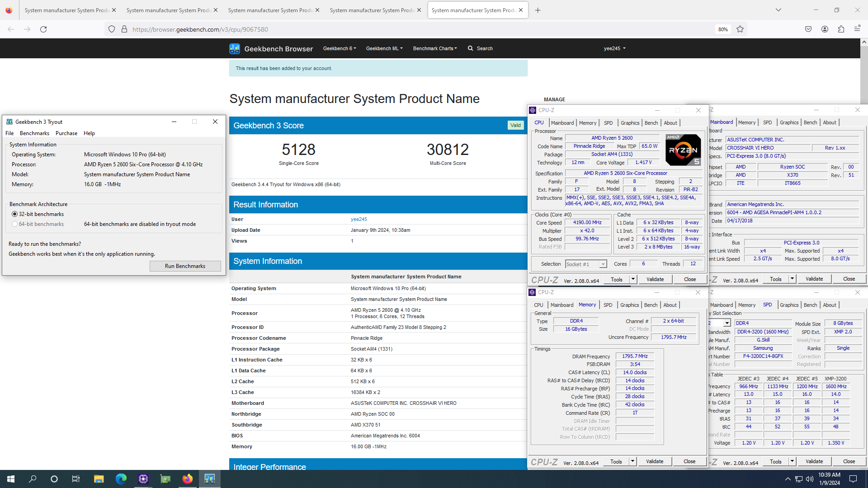This screenshot has width=868, height=488.
Task: Click the Save to Pocket icon
Action: (808, 29)
